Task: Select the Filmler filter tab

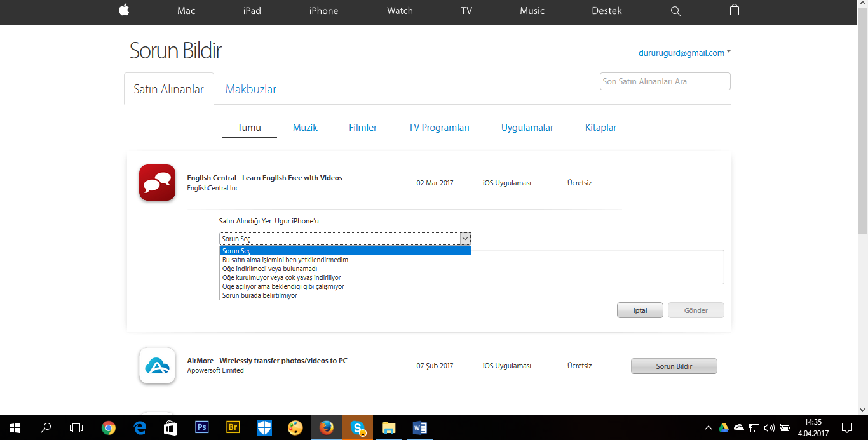Action: [363, 128]
